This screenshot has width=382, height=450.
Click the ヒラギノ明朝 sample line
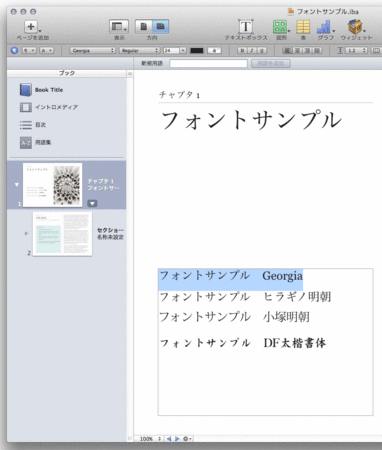click(x=245, y=297)
